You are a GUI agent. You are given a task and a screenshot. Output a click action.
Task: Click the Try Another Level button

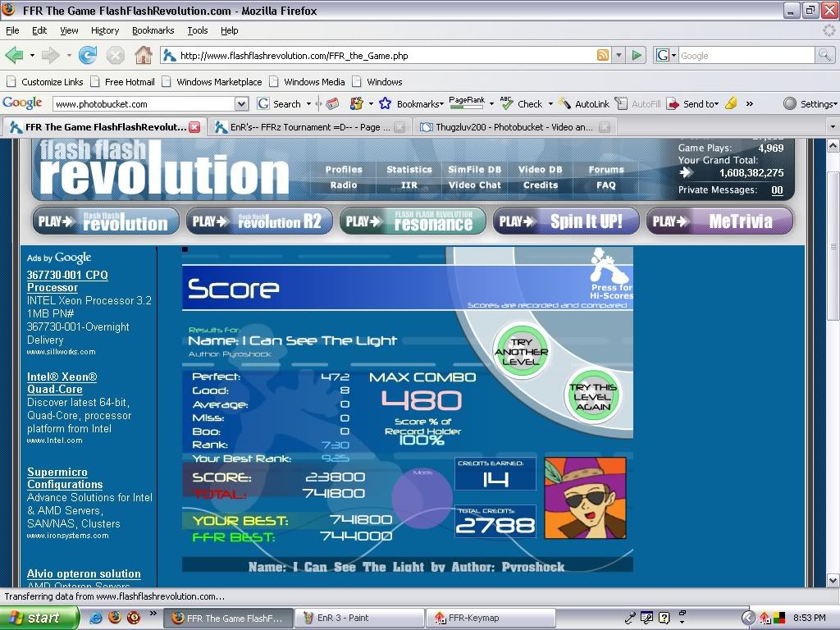pyautogui.click(x=521, y=352)
